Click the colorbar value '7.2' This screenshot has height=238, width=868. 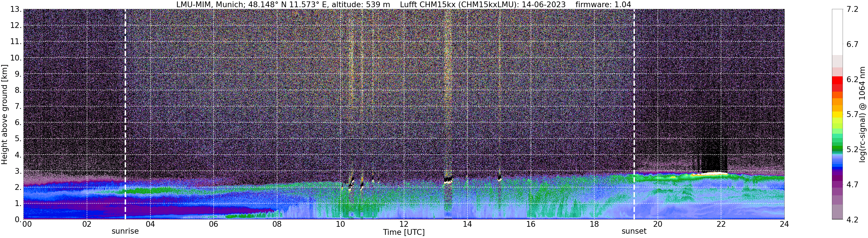[852, 10]
